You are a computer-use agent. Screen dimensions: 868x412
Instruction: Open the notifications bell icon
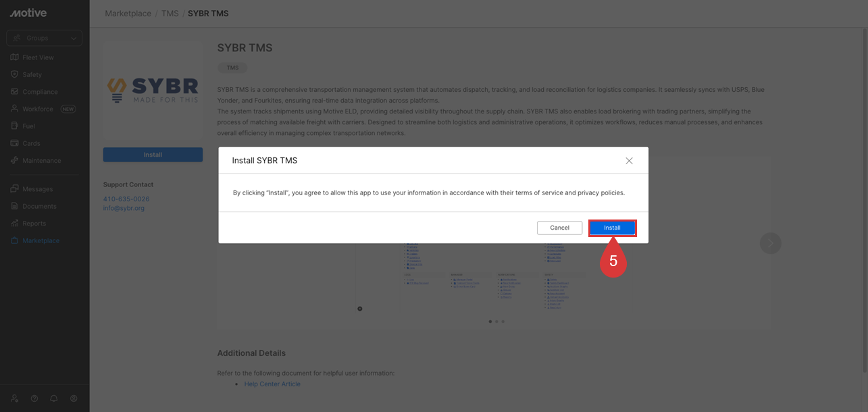point(54,398)
